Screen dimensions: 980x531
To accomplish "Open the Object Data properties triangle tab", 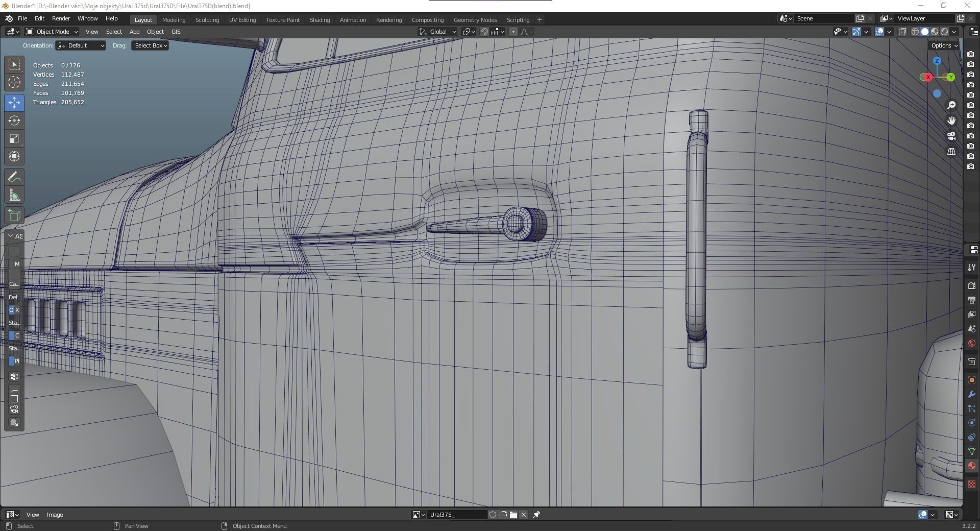I will click(x=971, y=451).
